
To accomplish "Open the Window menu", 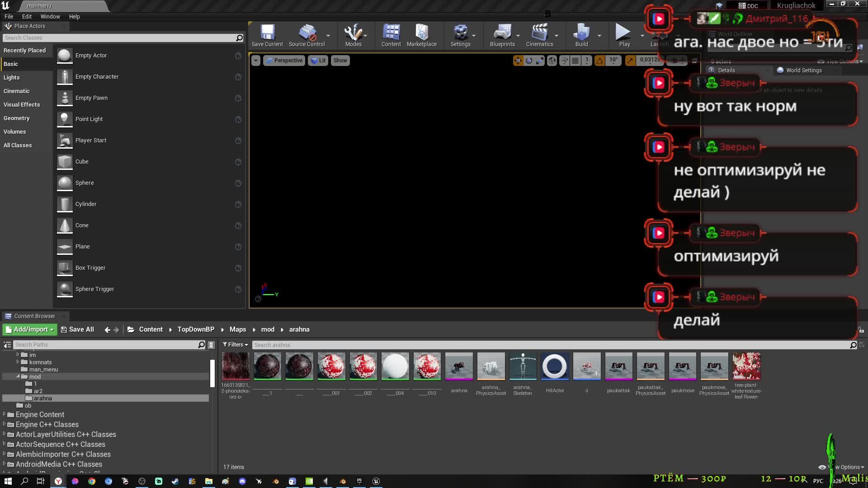I will click(50, 16).
